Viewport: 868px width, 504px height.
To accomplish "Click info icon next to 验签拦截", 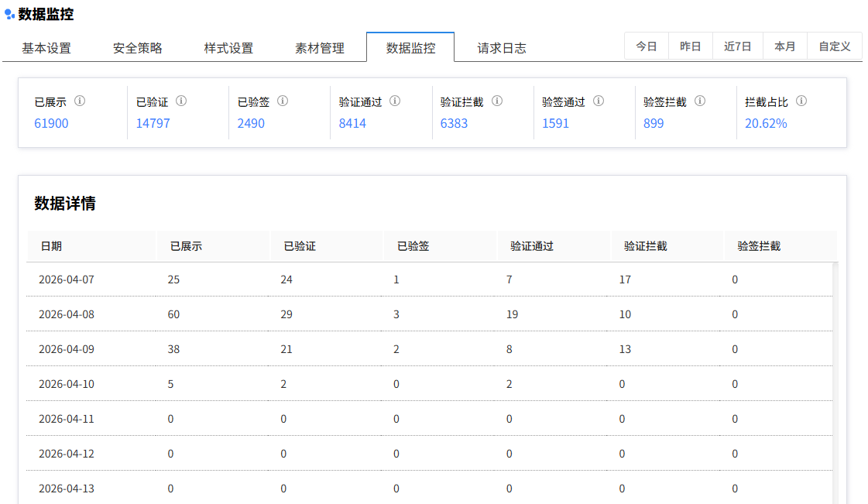I will (700, 101).
